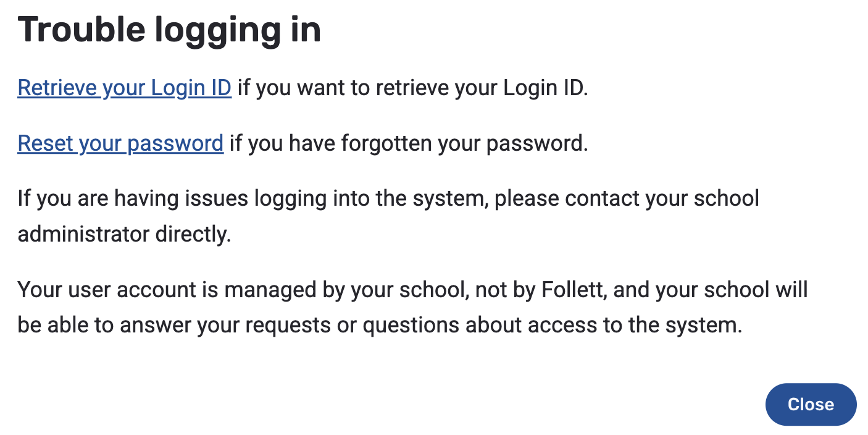Click text 'if you have forgotten your password'
Viewport: 868px width, 435px height.
click(408, 143)
